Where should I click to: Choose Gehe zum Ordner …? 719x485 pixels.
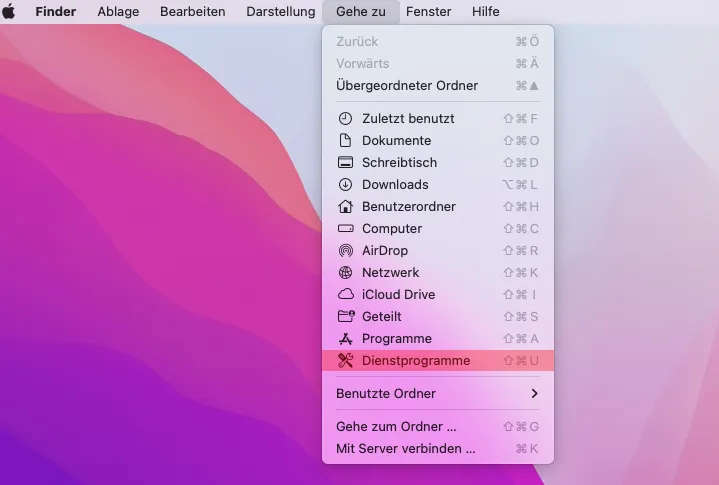438,427
